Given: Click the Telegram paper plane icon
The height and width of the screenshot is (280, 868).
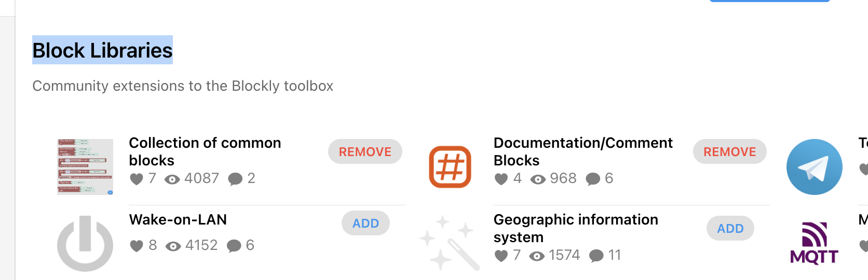Looking at the screenshot, I should click(x=814, y=167).
